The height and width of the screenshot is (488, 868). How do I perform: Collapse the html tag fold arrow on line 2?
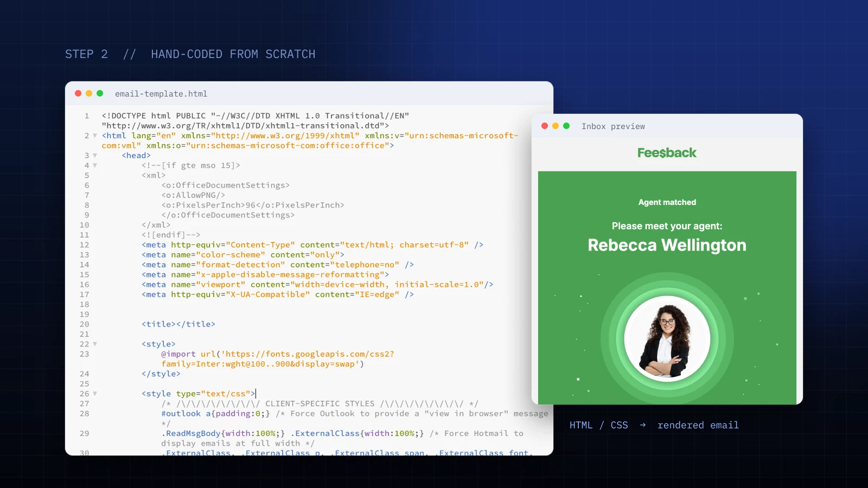(x=95, y=136)
